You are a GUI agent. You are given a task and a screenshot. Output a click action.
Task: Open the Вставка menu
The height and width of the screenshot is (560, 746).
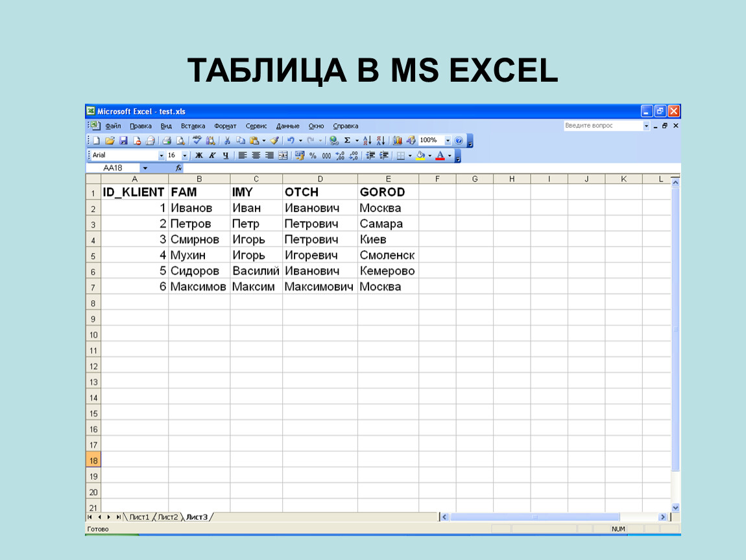pos(193,126)
